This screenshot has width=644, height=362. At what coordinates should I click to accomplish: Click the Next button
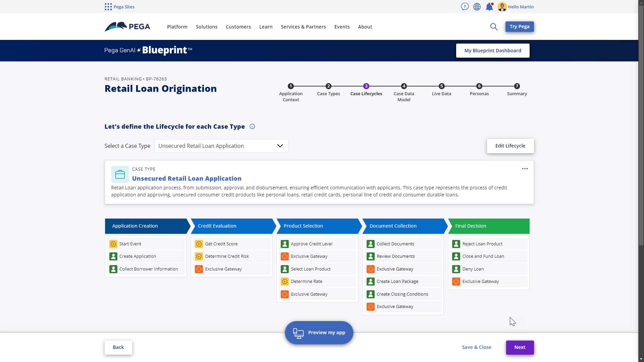[520, 347]
